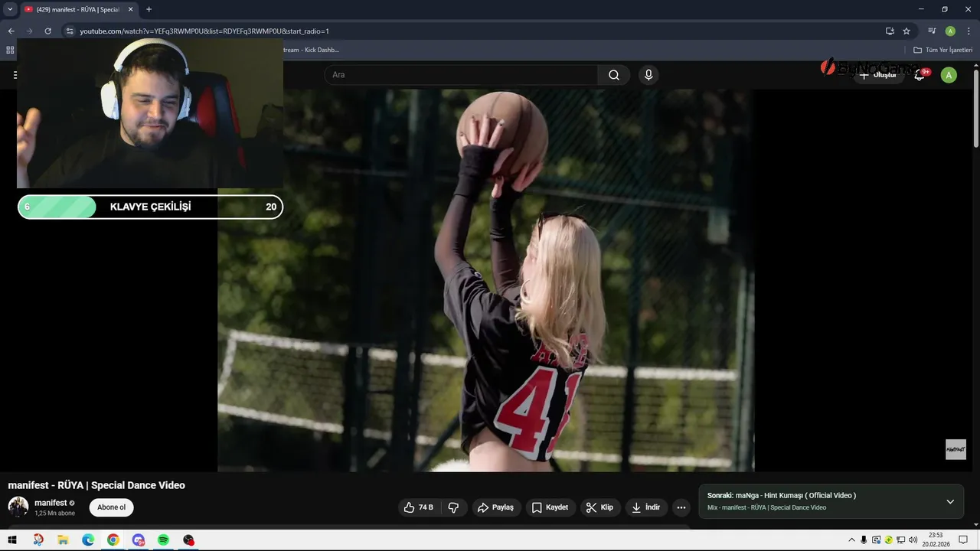Click the video player to pause

[x=485, y=280]
